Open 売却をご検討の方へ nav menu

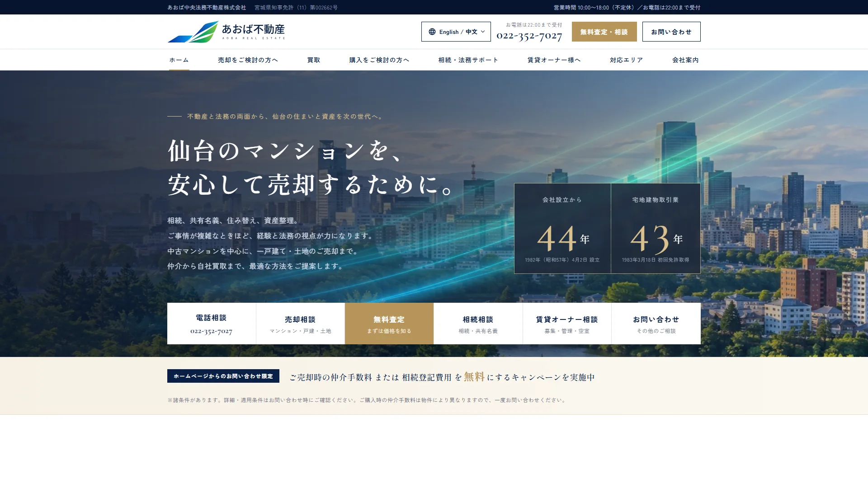tap(248, 60)
